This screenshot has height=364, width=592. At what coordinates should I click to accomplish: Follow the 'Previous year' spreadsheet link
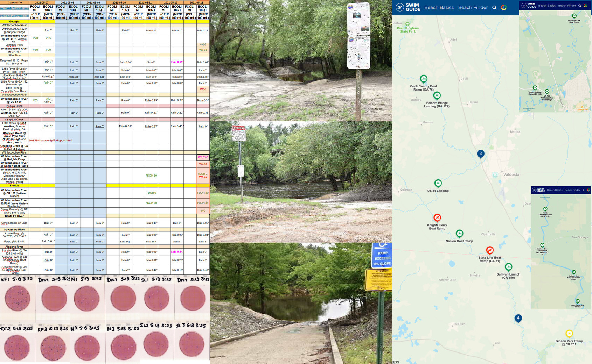pyautogui.click(x=14, y=16)
